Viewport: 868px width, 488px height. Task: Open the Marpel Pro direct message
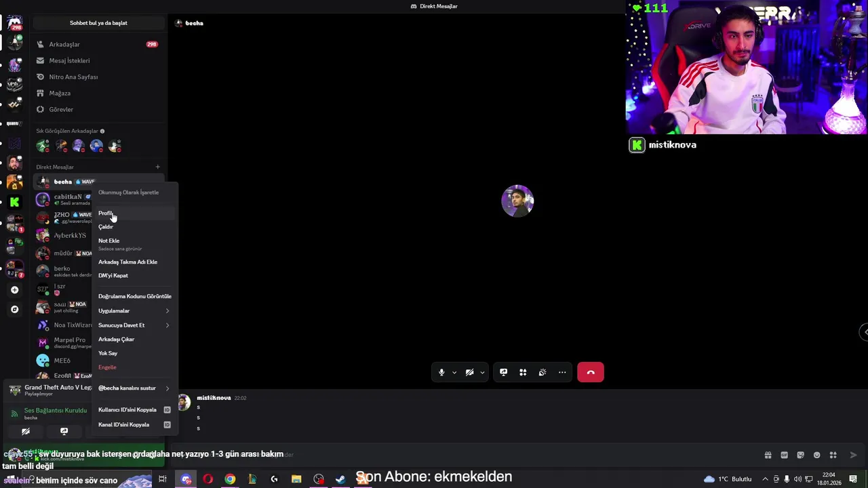63,342
